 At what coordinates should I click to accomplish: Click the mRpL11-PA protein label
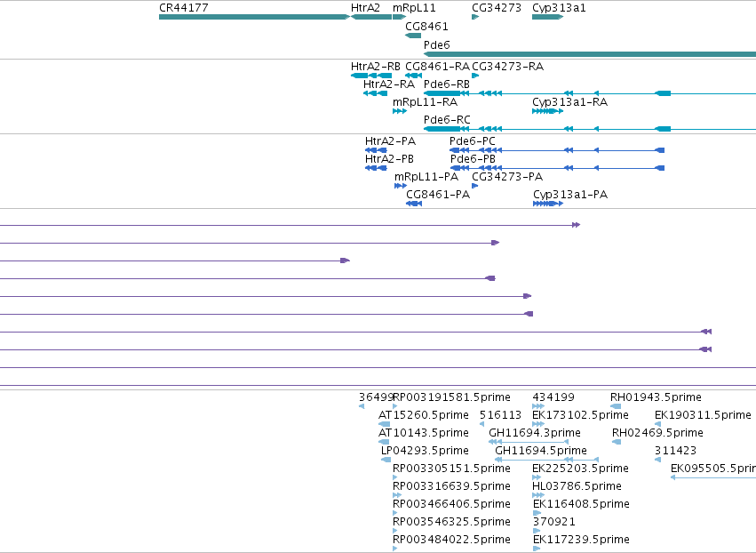426,177
